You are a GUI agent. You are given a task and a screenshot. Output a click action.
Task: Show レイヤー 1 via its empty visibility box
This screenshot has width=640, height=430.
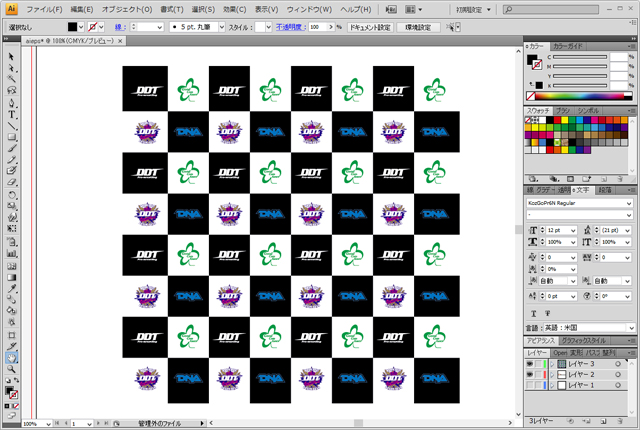[x=530, y=385]
